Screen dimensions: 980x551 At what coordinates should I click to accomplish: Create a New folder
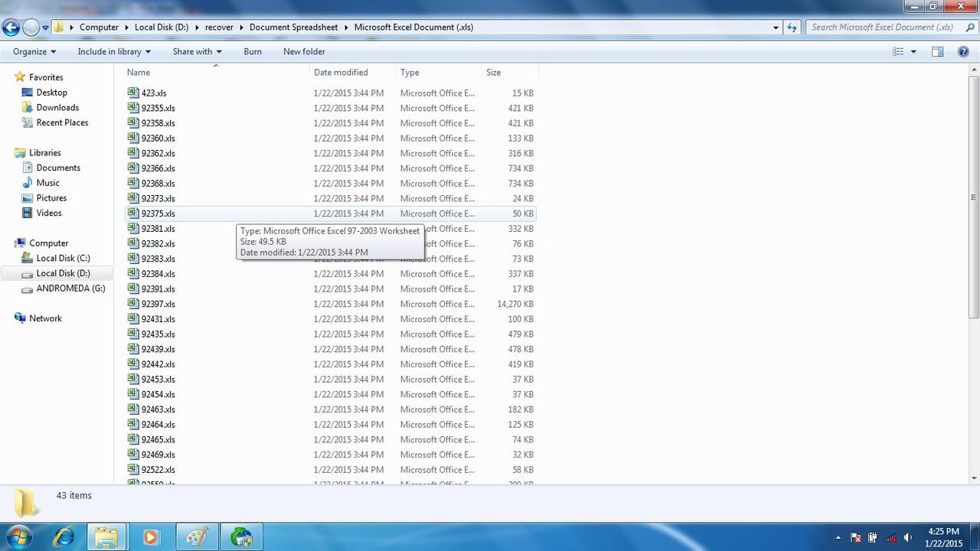tap(304, 51)
